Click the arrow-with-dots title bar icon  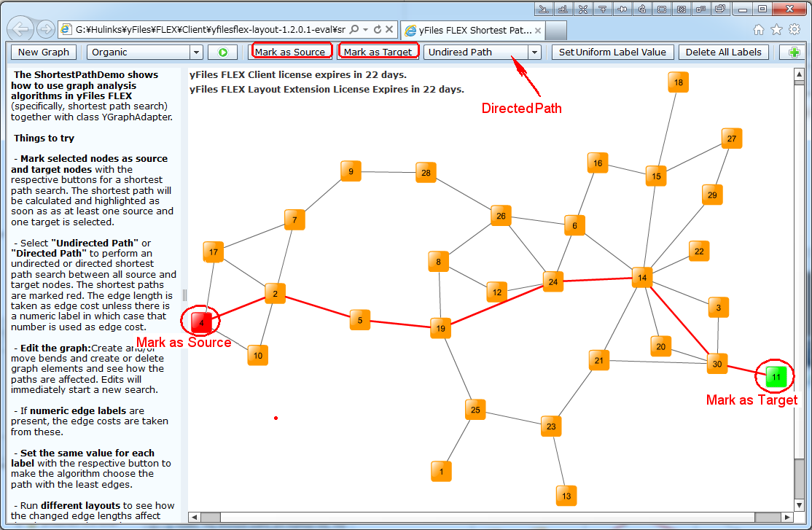tap(563, 9)
